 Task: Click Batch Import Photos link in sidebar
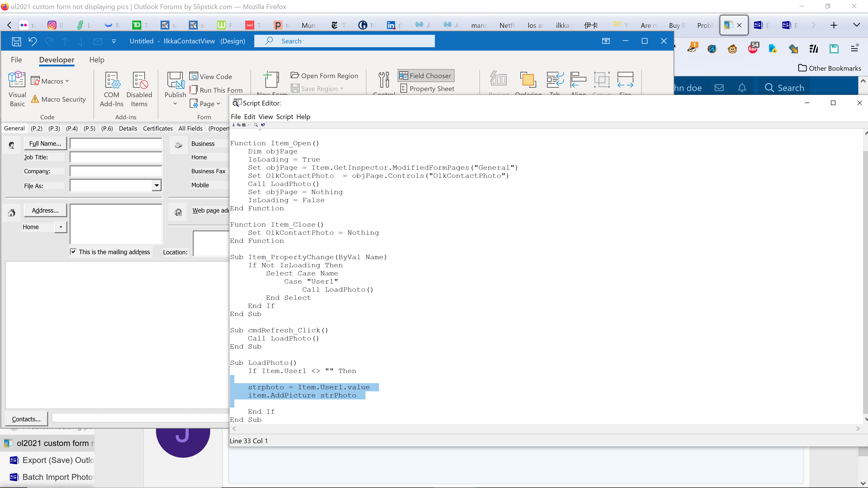[x=52, y=477]
